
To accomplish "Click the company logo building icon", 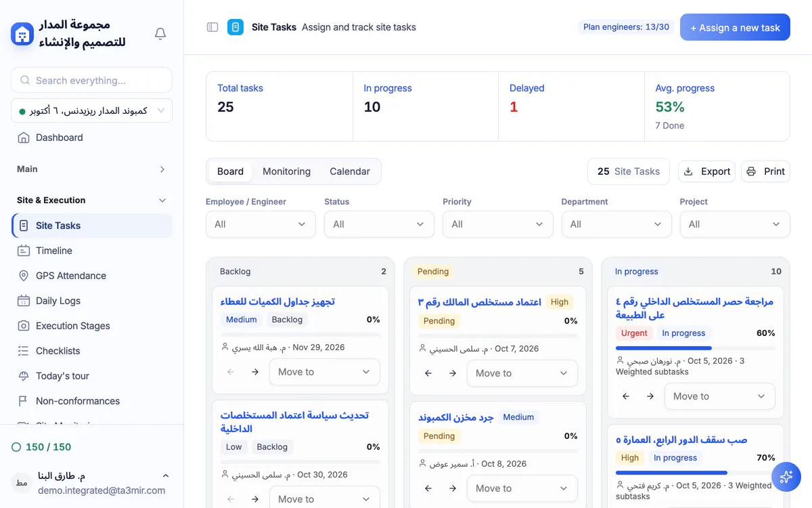I will [22, 34].
